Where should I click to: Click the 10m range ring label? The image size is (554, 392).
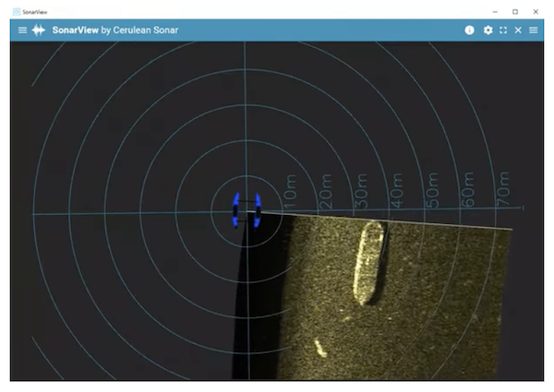289,191
